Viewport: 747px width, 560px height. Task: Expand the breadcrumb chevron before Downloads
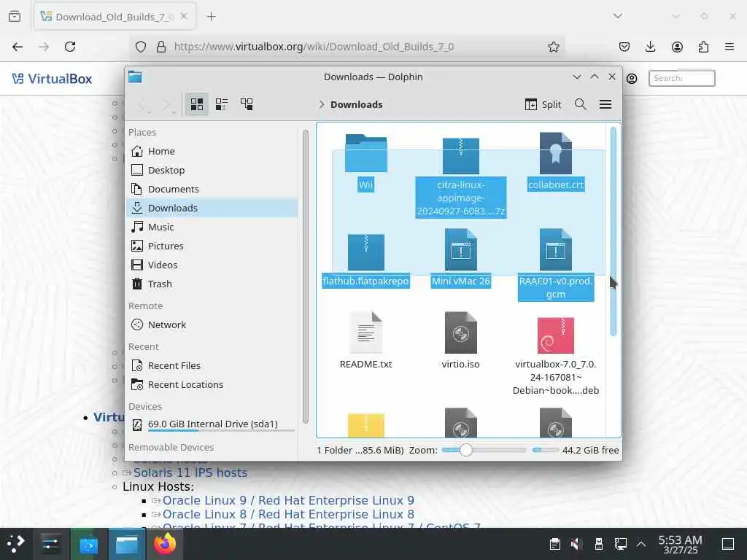322,104
